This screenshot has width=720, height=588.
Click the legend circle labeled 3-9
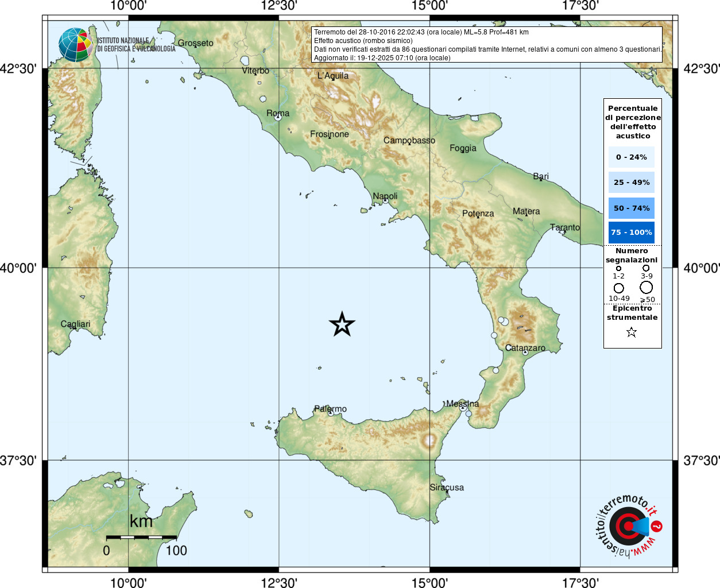pyautogui.click(x=646, y=268)
